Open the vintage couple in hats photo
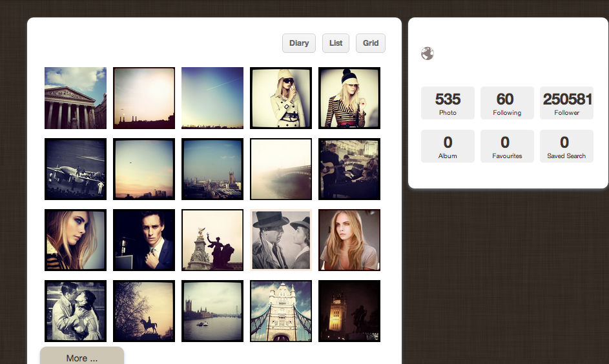This screenshot has height=364, width=609. [x=281, y=240]
